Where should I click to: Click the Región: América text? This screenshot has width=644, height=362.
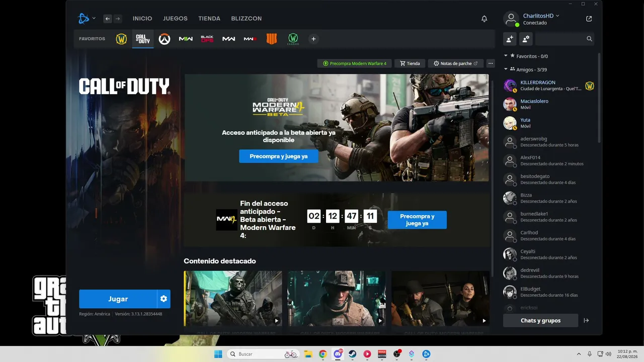click(95, 314)
